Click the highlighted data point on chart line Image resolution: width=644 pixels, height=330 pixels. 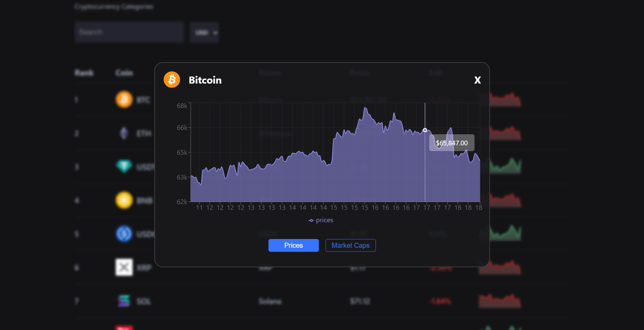425,130
